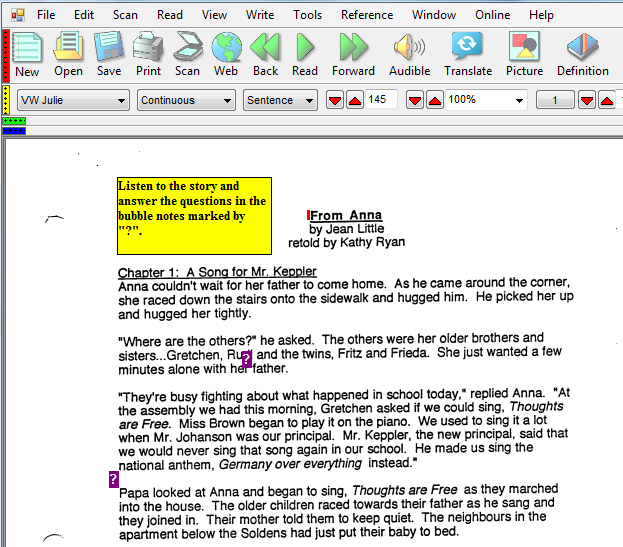The image size is (623, 547).
Task: Open the Read menu in the menu bar
Action: pos(170,15)
